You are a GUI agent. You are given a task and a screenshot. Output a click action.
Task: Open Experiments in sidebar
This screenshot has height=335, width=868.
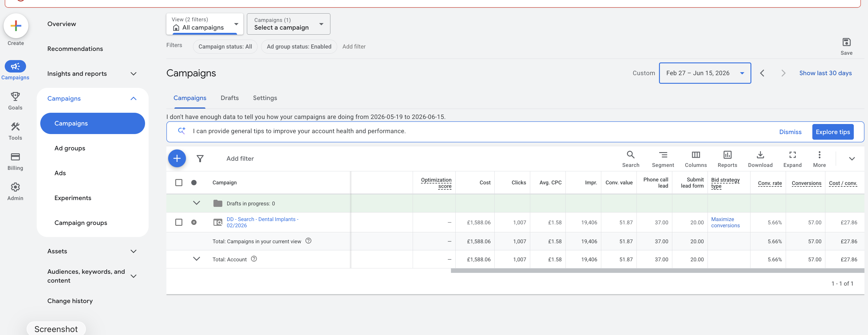[73, 198]
